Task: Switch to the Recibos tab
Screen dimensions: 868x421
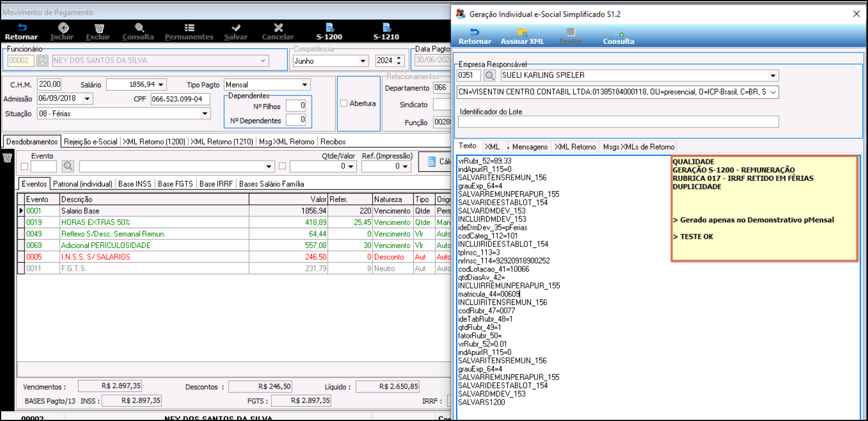Action: [x=333, y=142]
